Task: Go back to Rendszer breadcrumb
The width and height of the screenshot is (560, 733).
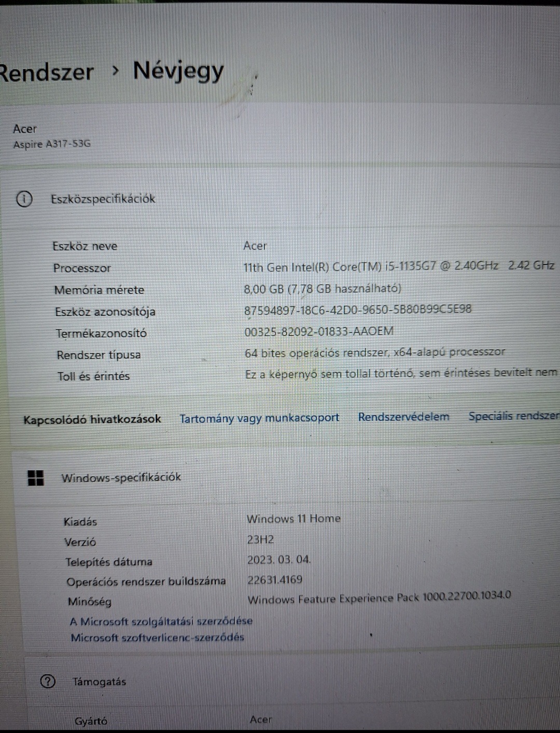Action: click(x=47, y=72)
